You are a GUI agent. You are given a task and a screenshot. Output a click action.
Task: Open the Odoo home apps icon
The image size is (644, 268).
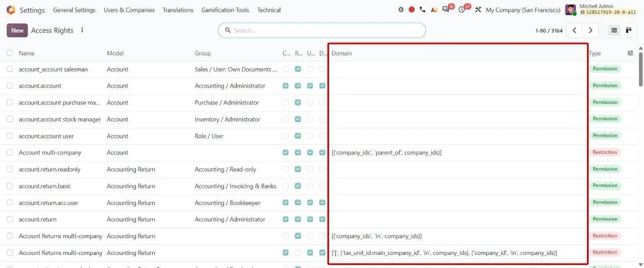click(11, 10)
